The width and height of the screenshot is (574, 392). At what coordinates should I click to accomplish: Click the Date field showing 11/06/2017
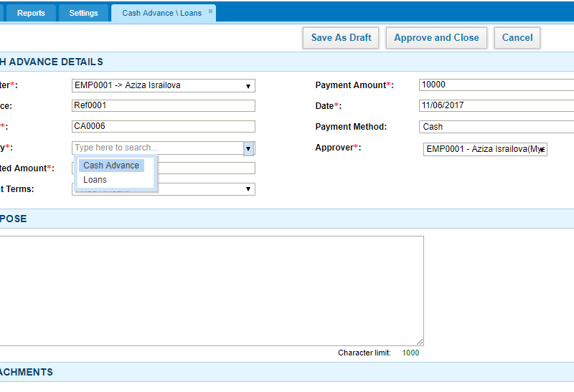497,105
